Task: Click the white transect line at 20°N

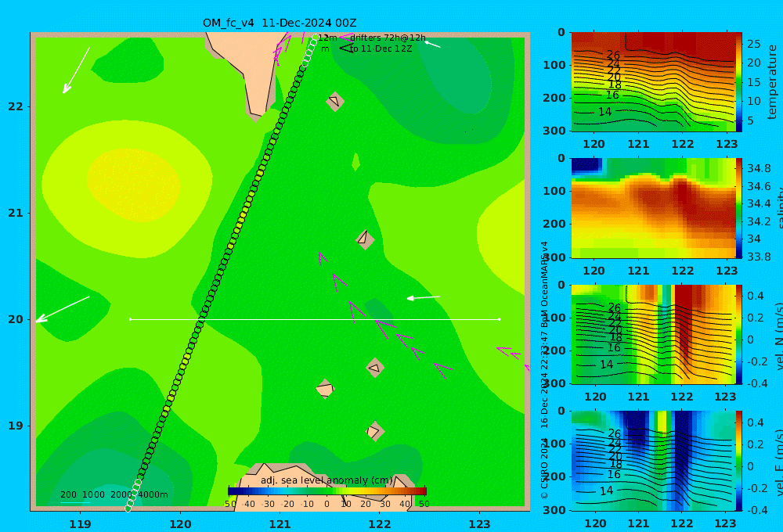Action: pos(315,319)
